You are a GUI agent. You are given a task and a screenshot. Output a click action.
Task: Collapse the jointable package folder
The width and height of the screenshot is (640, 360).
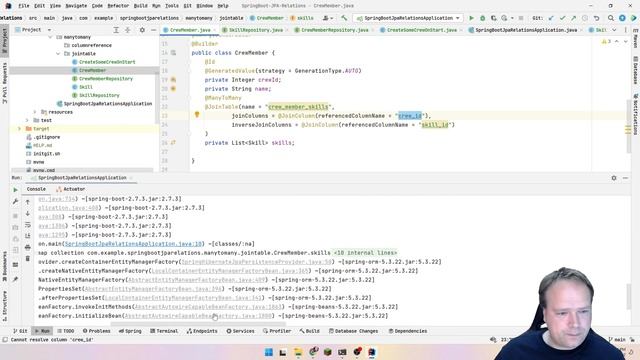58,53
